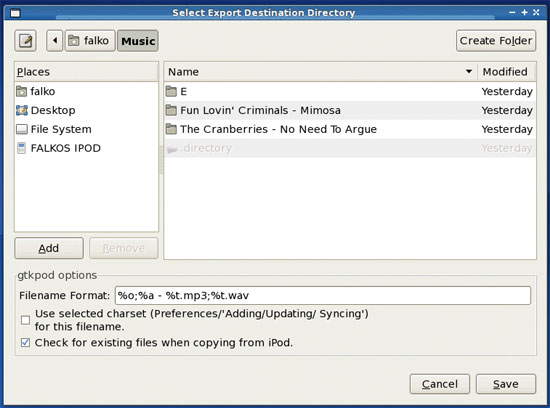
Task: Click the Places column header
Action: click(x=86, y=72)
